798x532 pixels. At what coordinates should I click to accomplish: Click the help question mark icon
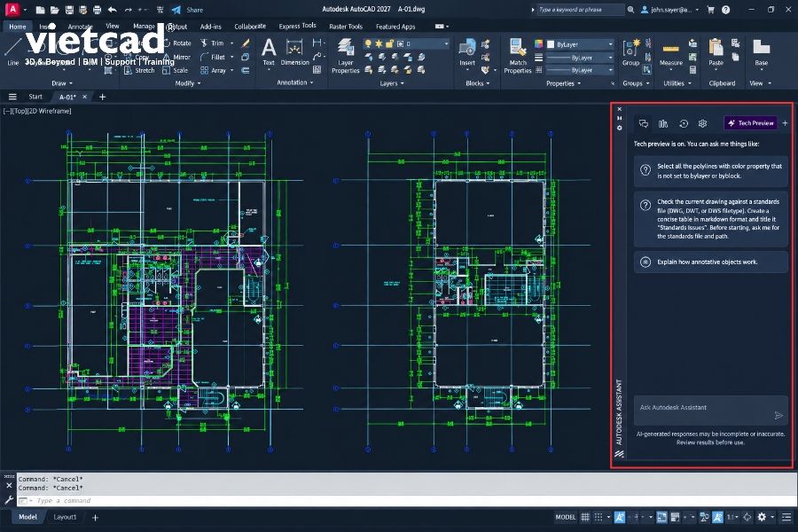pos(726,10)
